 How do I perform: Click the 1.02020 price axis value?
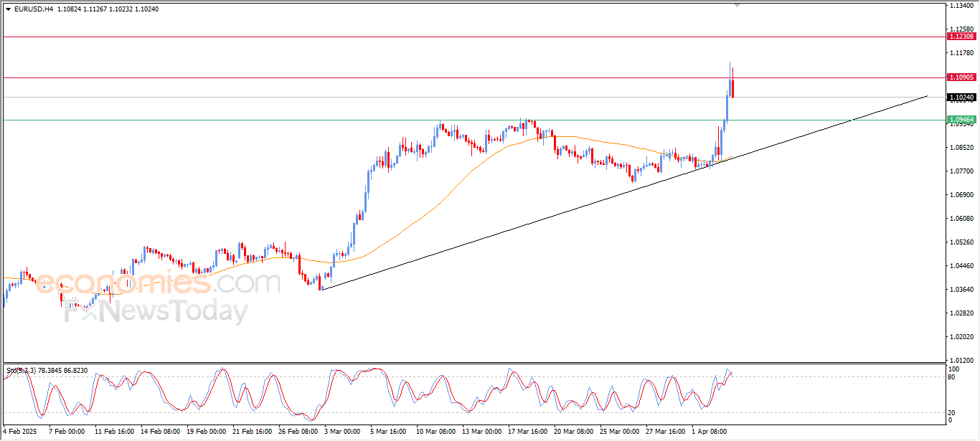pos(961,337)
